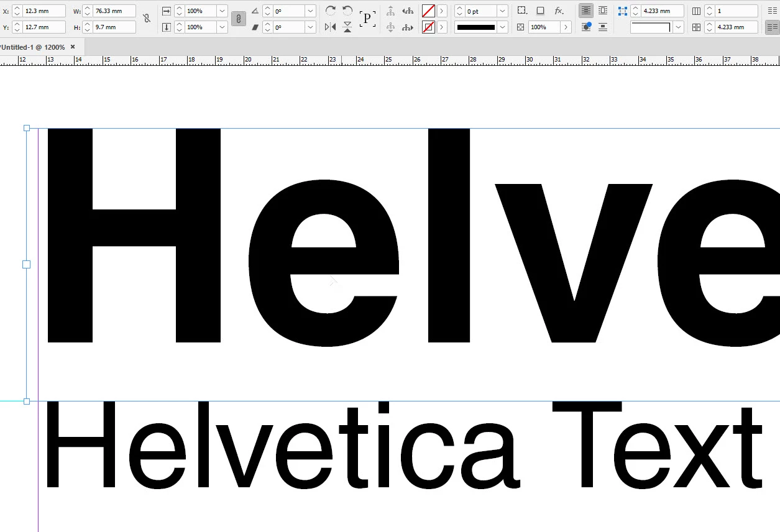Open the stroke weight 0 pt dropdown

pos(503,11)
